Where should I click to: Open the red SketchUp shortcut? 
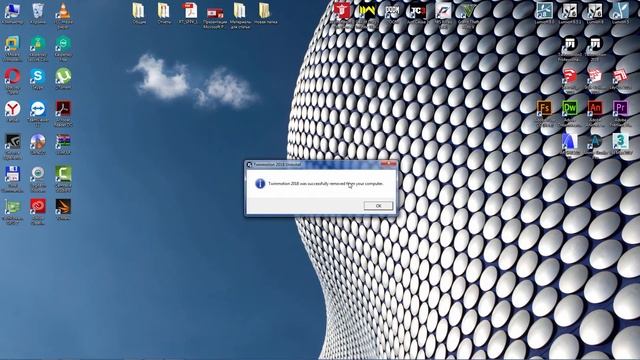(x=569, y=80)
